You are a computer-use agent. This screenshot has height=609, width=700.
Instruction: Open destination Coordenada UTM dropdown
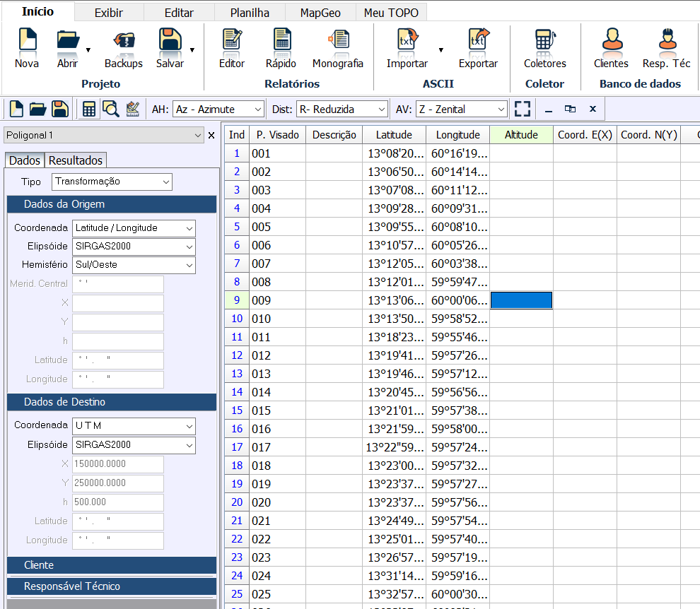tap(134, 426)
